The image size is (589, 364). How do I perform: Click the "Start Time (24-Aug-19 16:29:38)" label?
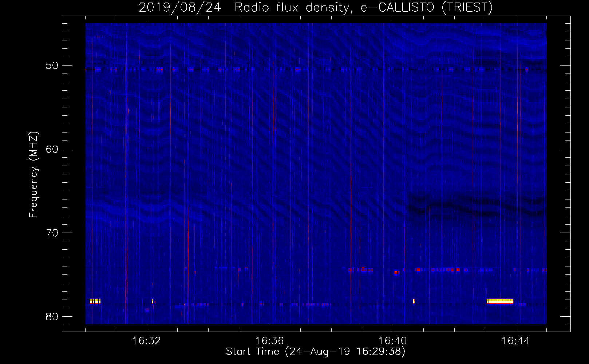(316, 352)
